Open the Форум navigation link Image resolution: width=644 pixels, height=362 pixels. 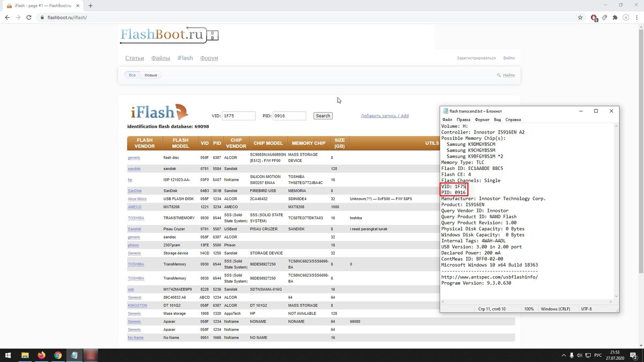pyautogui.click(x=209, y=58)
